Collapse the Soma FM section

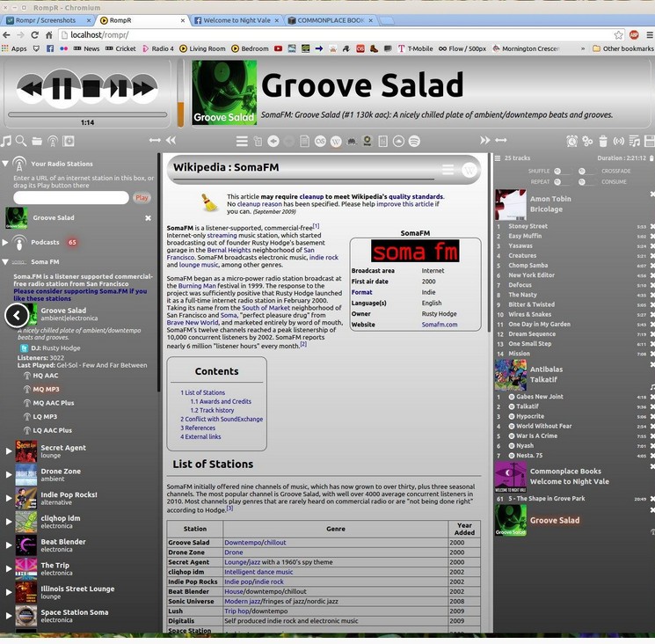[6, 261]
